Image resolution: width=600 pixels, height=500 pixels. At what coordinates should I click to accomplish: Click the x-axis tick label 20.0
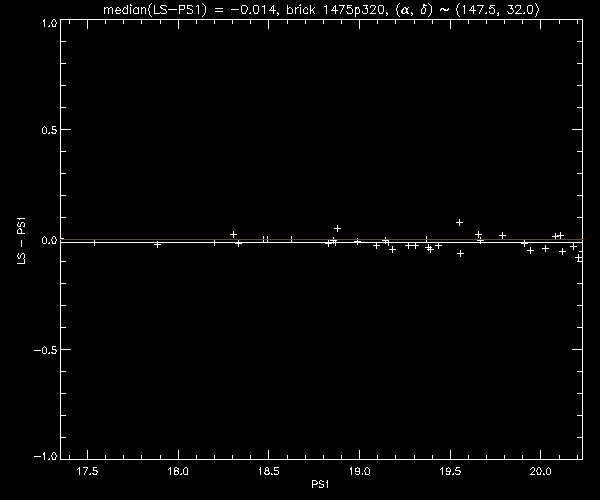pyautogui.click(x=540, y=471)
